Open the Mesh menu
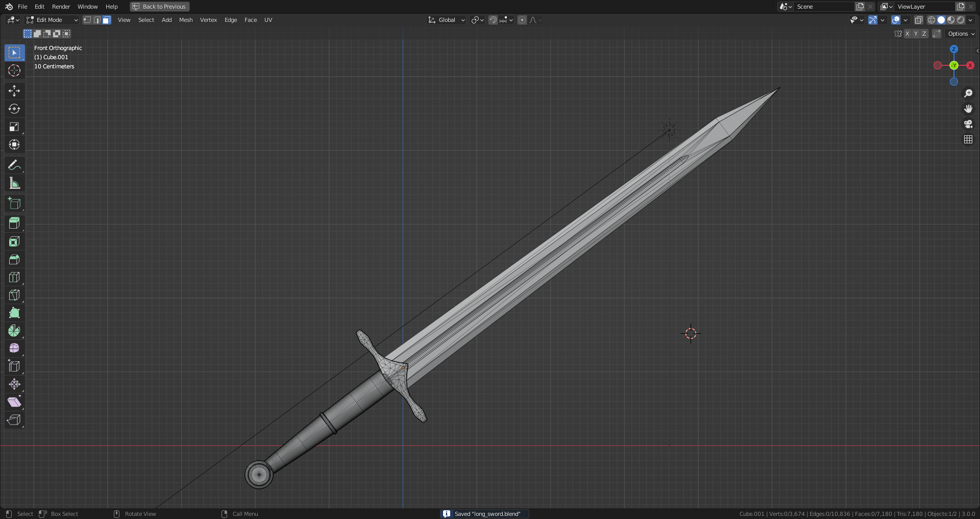Image resolution: width=980 pixels, height=519 pixels. tap(186, 20)
